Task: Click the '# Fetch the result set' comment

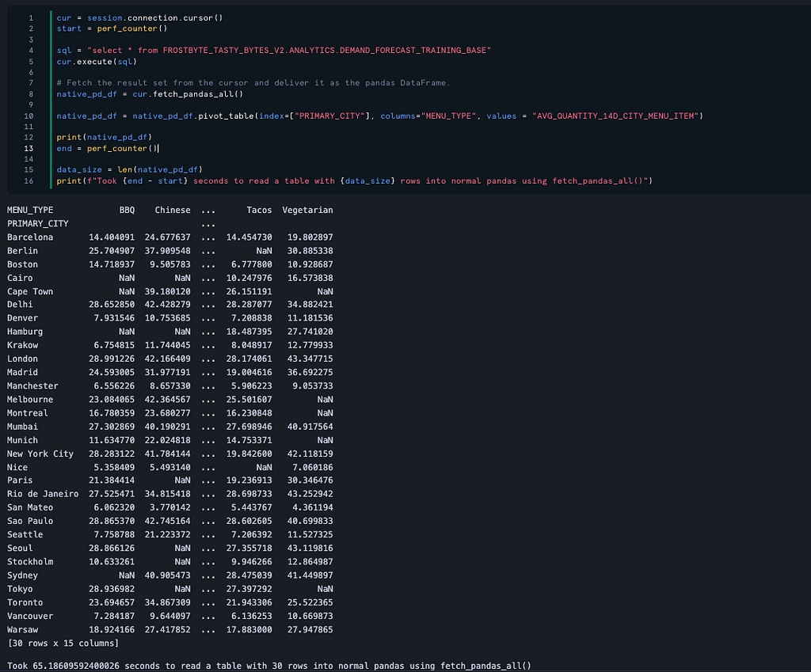Action: 253,82
